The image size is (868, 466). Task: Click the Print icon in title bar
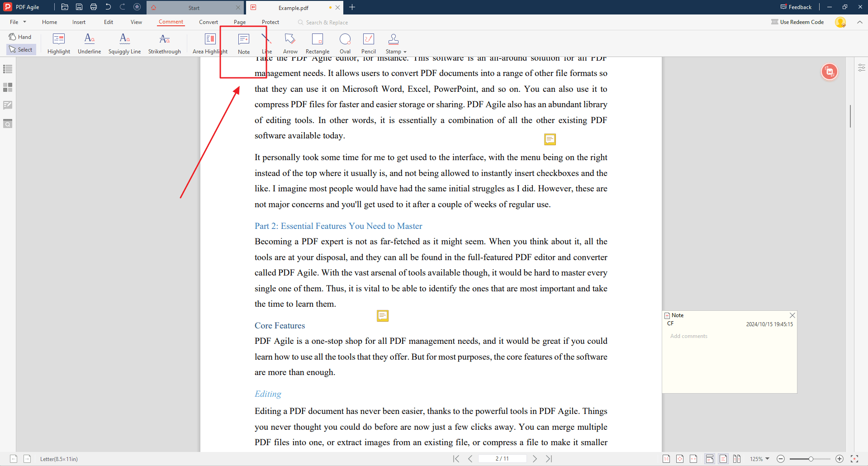point(94,7)
